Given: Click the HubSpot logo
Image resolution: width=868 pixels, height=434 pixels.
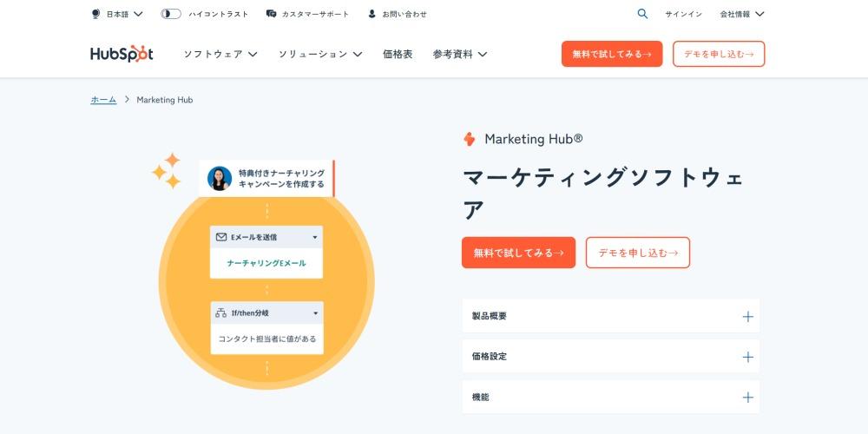Looking at the screenshot, I should coord(122,54).
